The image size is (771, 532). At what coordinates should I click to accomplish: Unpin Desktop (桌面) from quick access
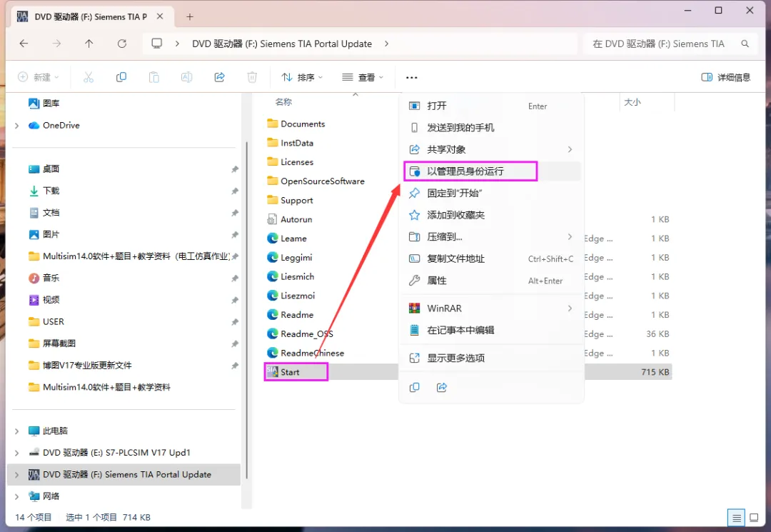click(x=235, y=169)
